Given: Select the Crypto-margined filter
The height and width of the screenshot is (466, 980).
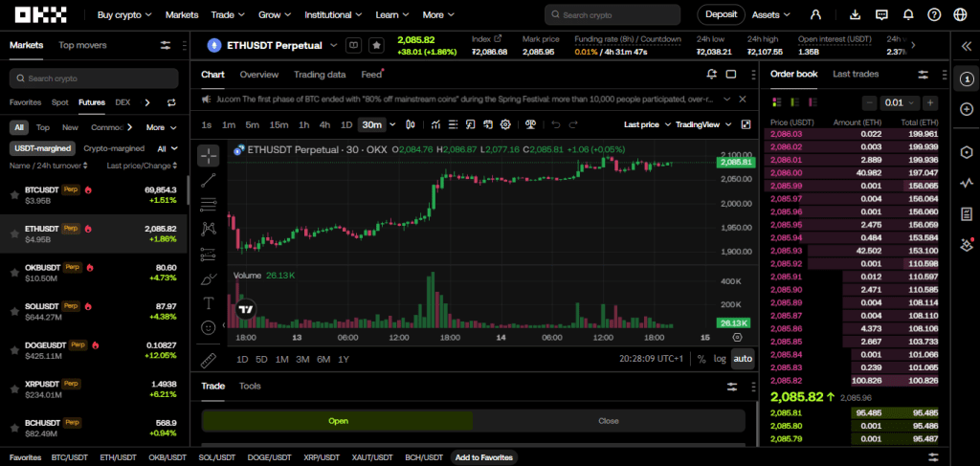Looking at the screenshot, I should click(x=114, y=148).
